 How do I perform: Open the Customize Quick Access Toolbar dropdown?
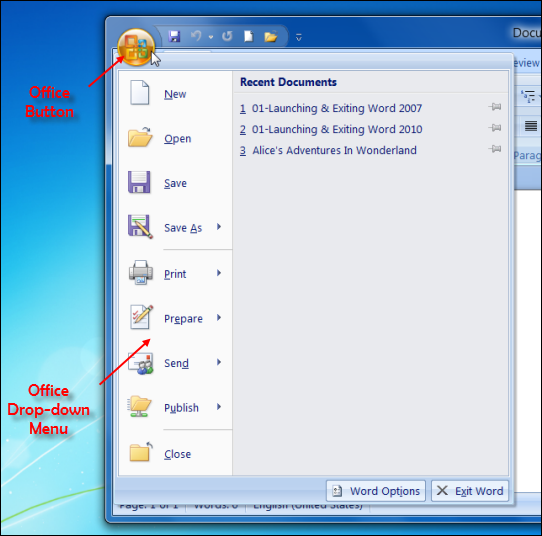(299, 37)
